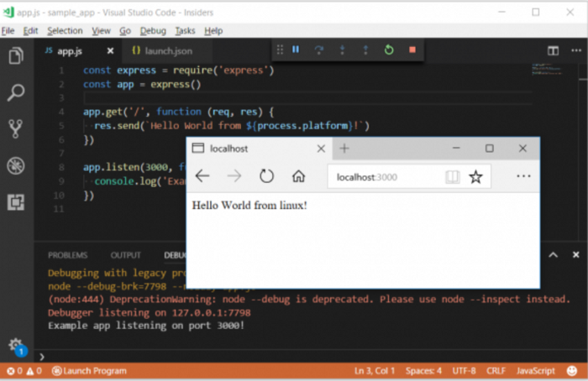Open the Extensions view in activity bar
588x381 pixels.
pos(16,202)
